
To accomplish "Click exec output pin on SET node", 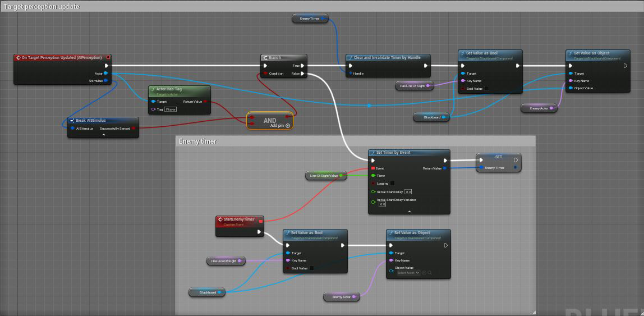I will [x=516, y=161].
